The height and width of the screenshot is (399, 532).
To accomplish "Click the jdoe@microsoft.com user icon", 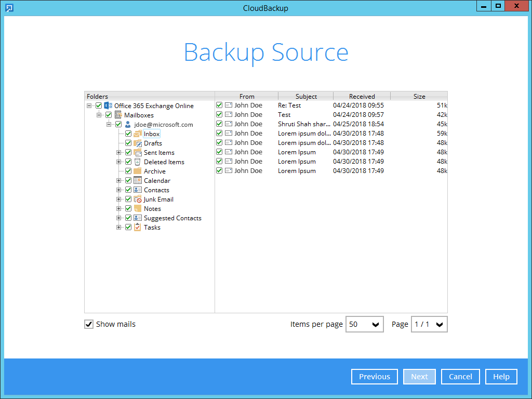I will click(128, 125).
